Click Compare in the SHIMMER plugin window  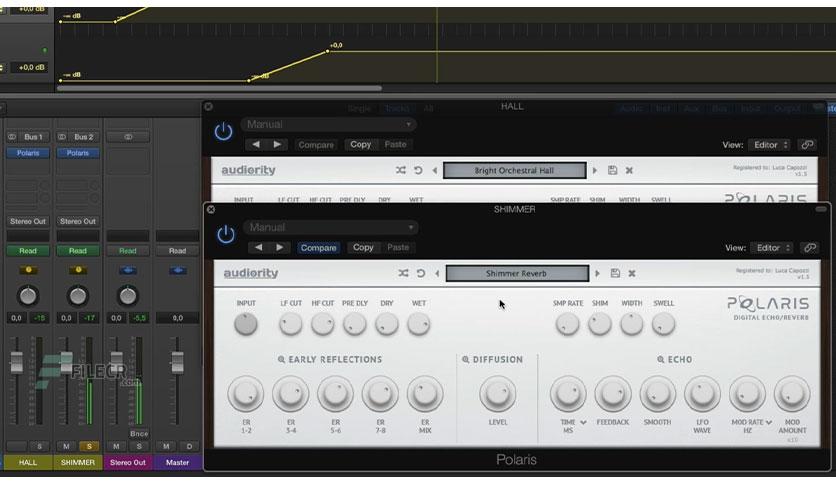point(318,248)
